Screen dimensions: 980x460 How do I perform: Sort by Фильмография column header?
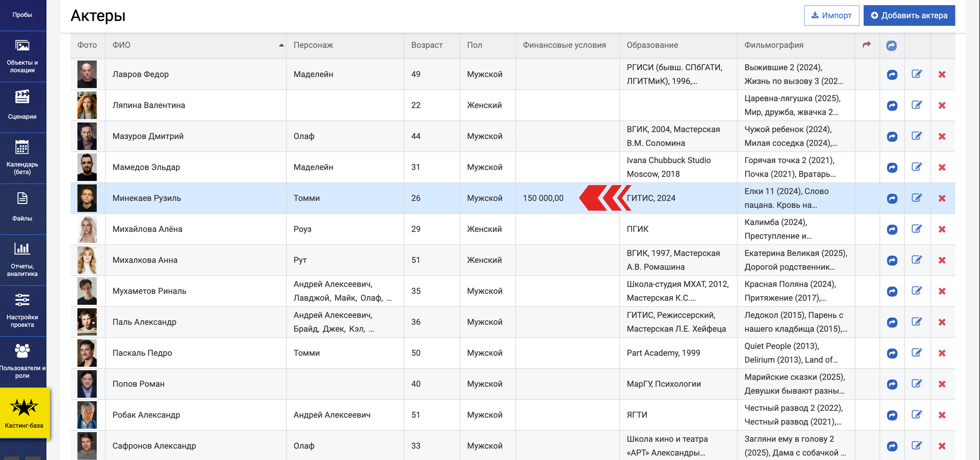click(795, 45)
